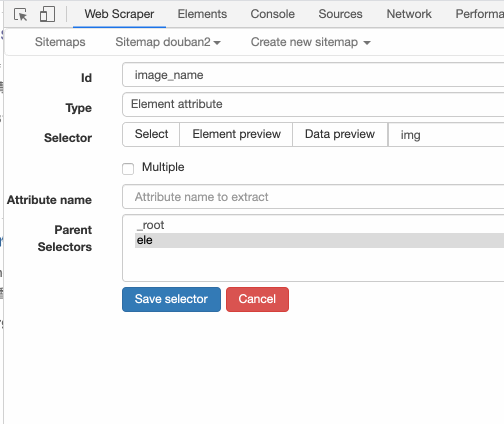Click the Id field containing image_name
Image resolution: width=504 pixels, height=424 pixels.
pyautogui.click(x=313, y=75)
